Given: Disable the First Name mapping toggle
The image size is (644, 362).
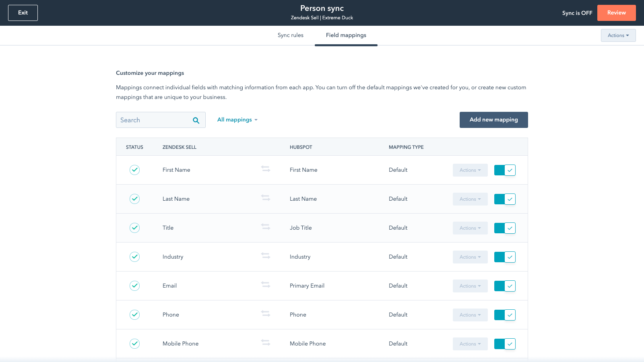Looking at the screenshot, I should point(505,170).
